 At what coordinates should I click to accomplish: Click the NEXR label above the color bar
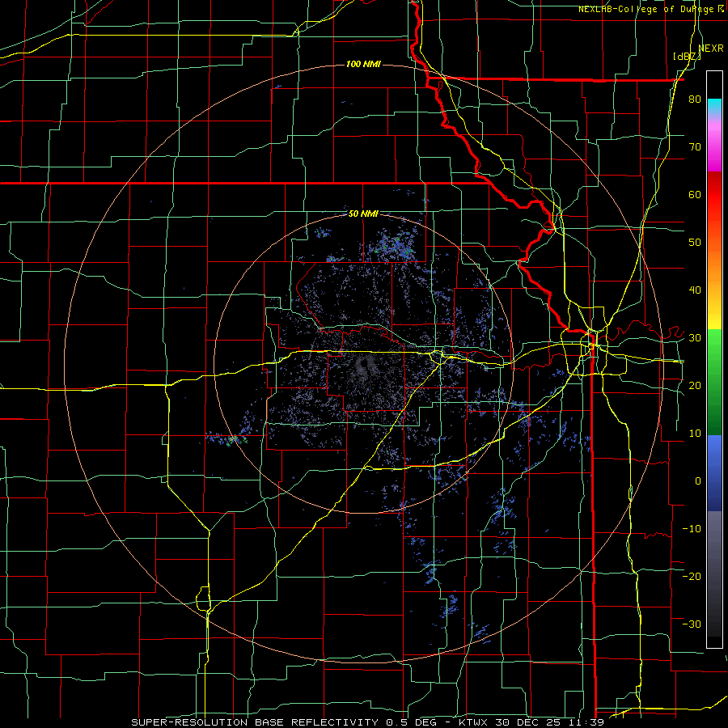711,49
